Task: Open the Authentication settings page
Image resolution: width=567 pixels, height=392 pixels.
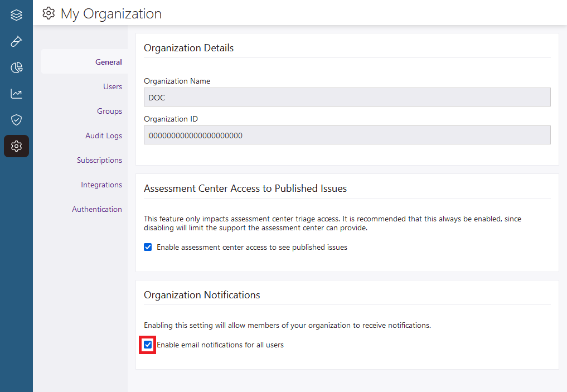Action: click(x=97, y=209)
